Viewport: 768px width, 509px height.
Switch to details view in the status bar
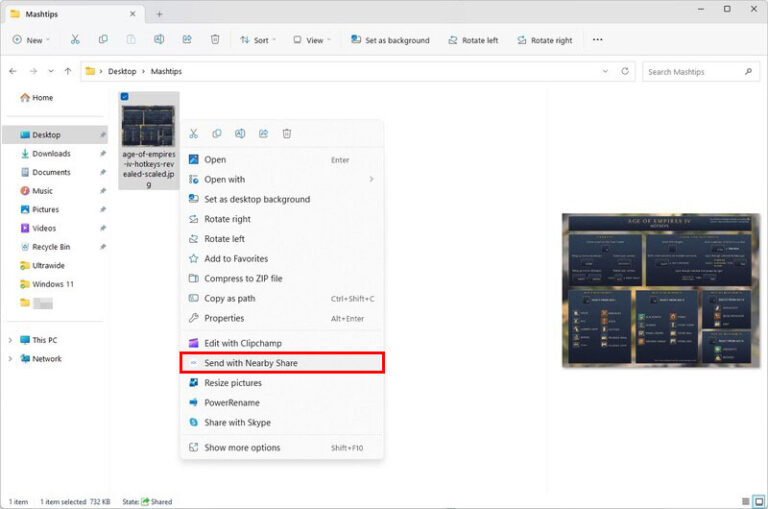[x=745, y=501]
